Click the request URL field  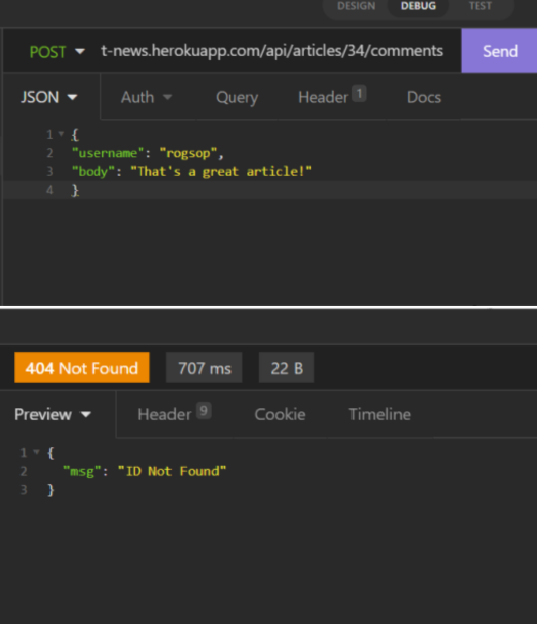tap(272, 51)
